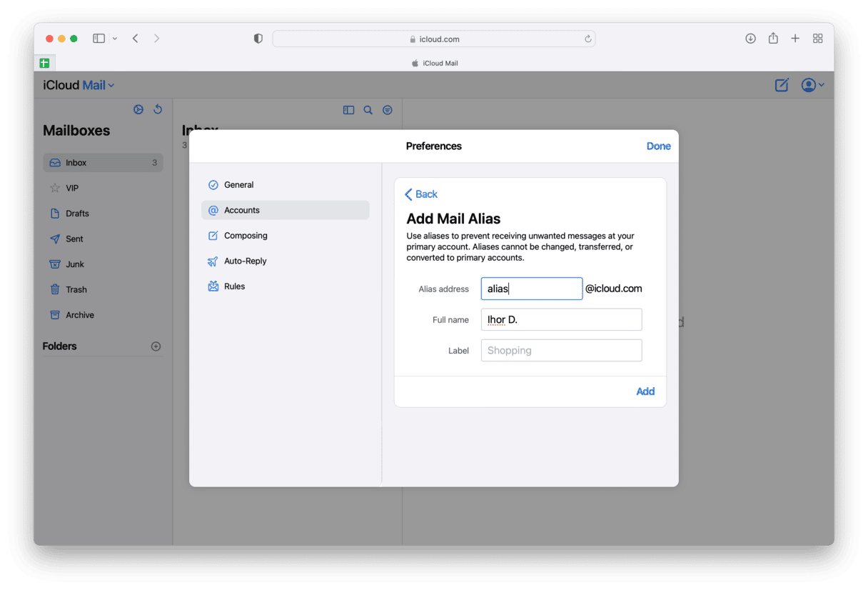868x590 pixels.
Task: Open the Trash mailbox
Action: click(x=103, y=289)
